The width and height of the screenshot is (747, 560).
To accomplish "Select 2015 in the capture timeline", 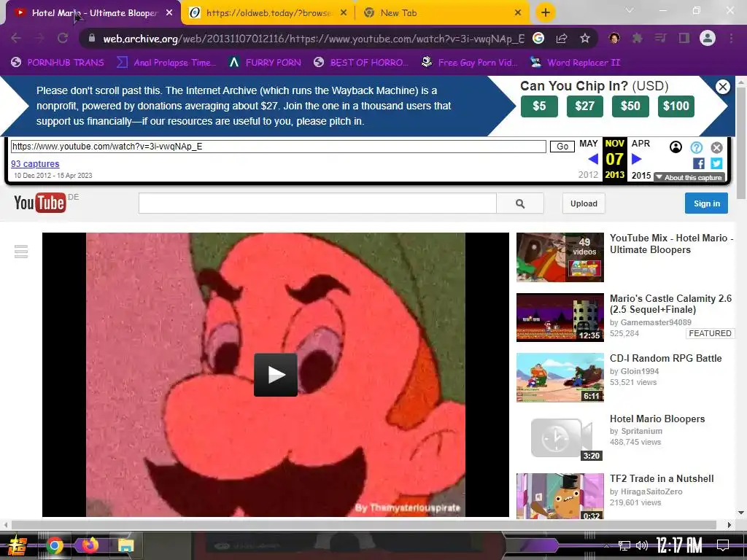I will [x=640, y=175].
